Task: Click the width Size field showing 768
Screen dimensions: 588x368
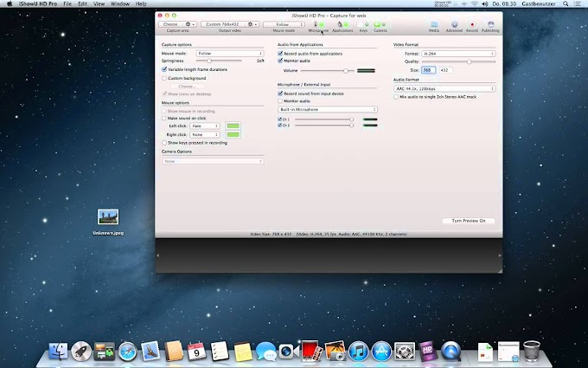Action: (x=428, y=70)
